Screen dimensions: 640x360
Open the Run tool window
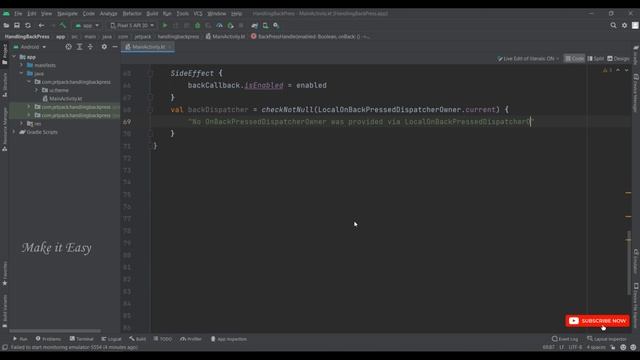coord(20,339)
